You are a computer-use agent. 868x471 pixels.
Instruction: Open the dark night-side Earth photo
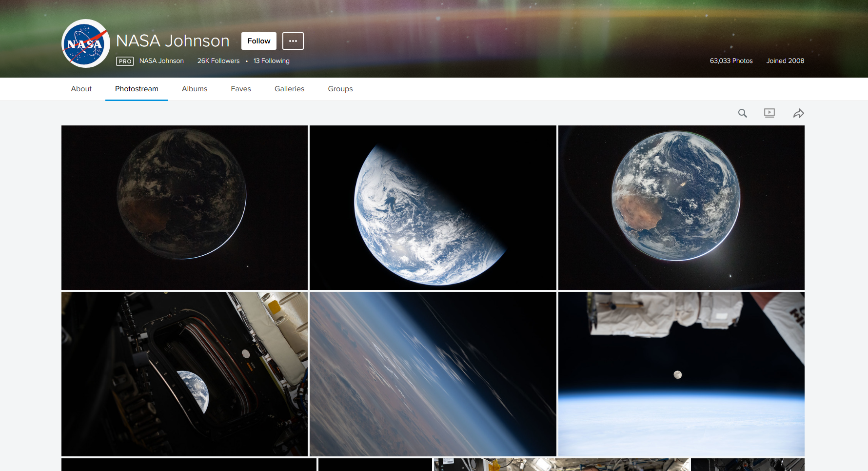point(184,207)
